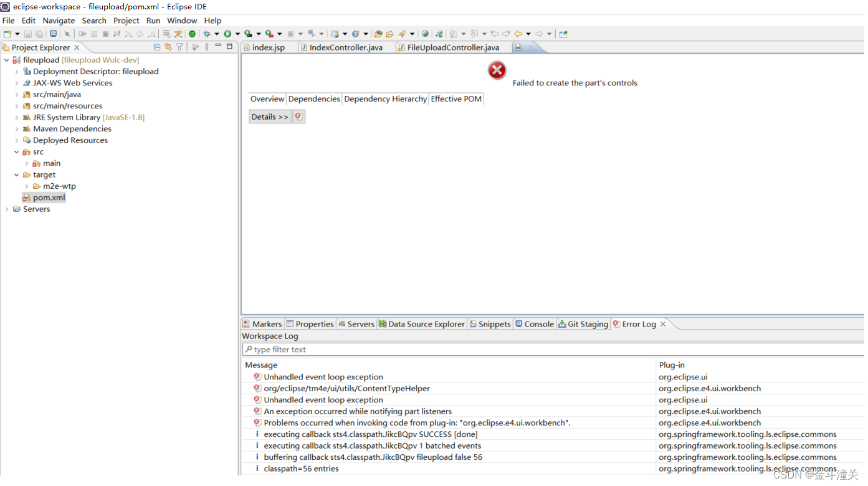The width and height of the screenshot is (868, 486).
Task: Click the Resume debug toolbar icon
Action: pos(82,34)
